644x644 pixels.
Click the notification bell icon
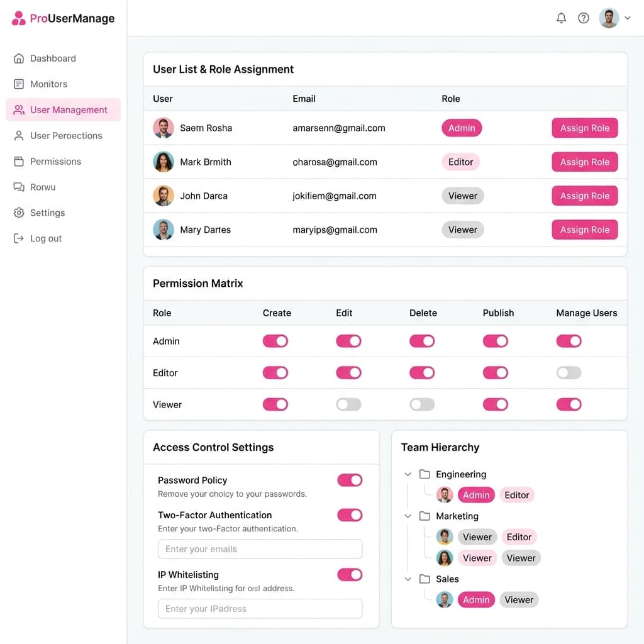pos(561,18)
